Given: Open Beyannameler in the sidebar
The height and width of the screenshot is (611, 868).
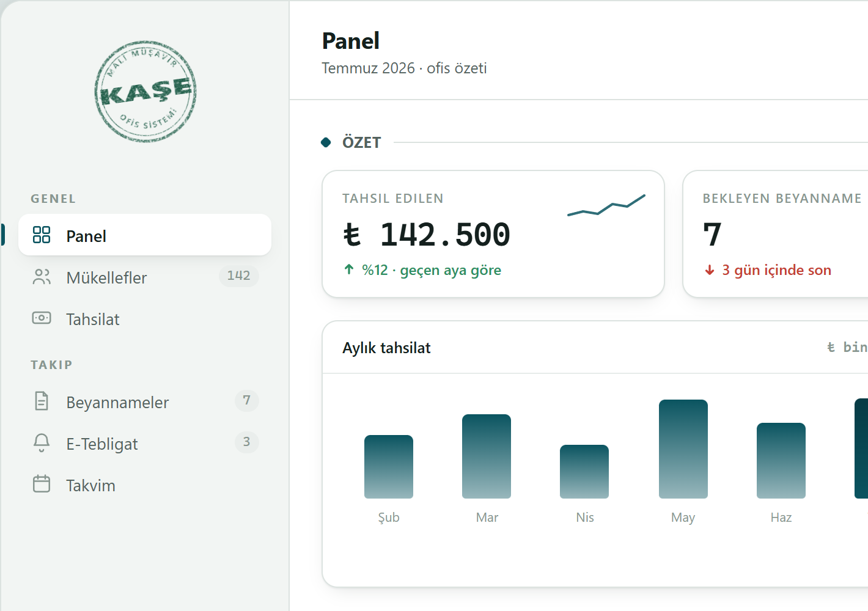Looking at the screenshot, I should pyautogui.click(x=145, y=401).
